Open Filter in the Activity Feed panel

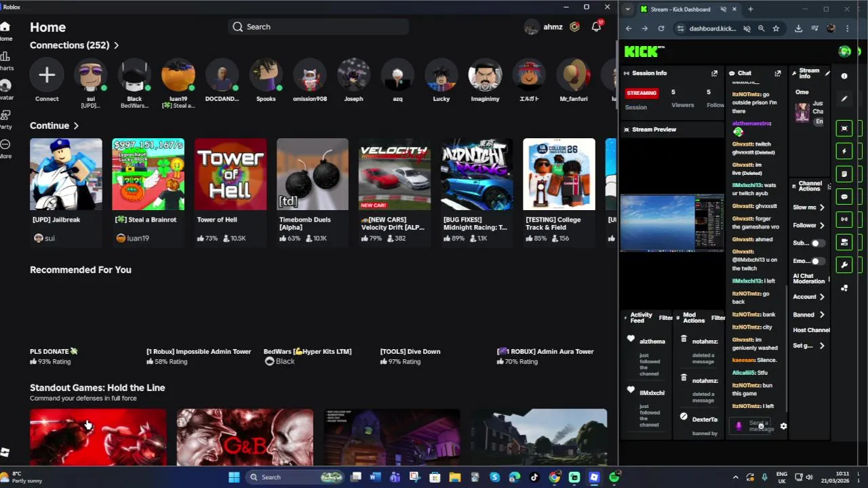(x=665, y=318)
